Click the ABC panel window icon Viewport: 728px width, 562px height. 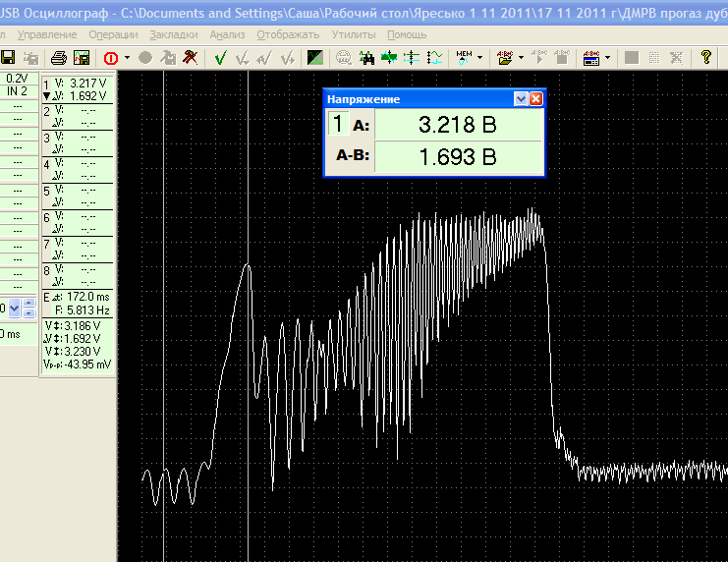point(591,58)
